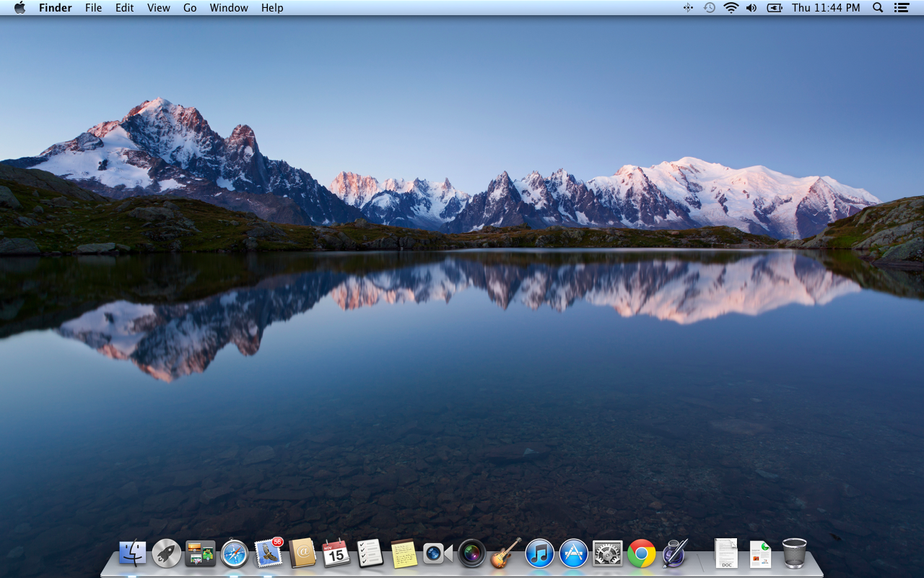Open the DOC document in Dock
The height and width of the screenshot is (578, 924).
[x=726, y=553]
